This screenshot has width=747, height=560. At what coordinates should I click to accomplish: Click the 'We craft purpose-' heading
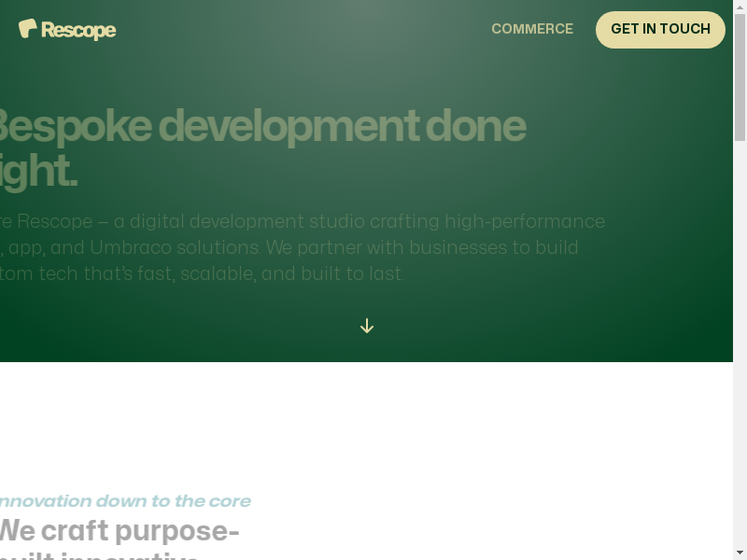pos(119,530)
